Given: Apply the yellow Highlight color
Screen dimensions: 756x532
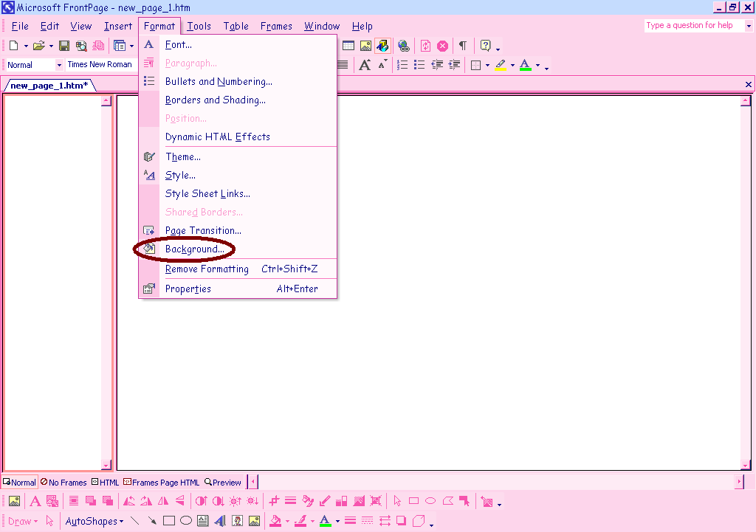Looking at the screenshot, I should (501, 65).
